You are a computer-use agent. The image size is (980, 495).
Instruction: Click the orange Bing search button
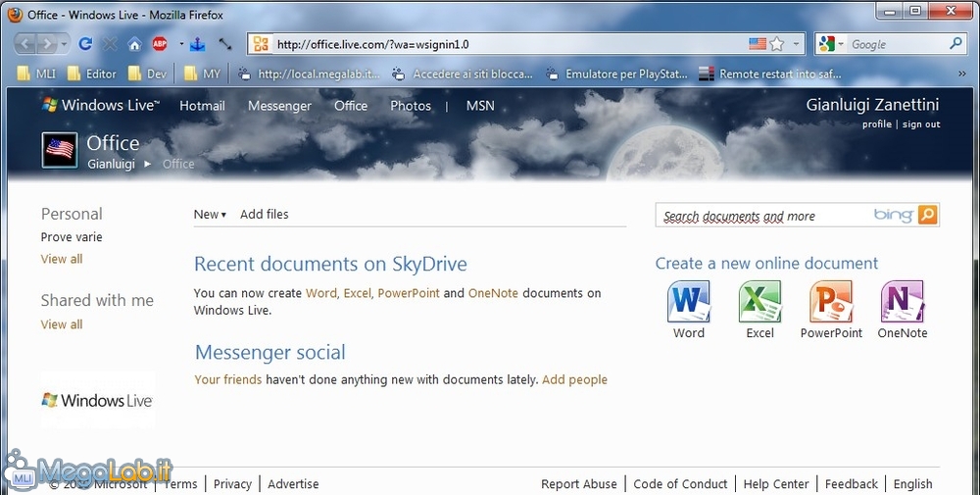click(928, 215)
